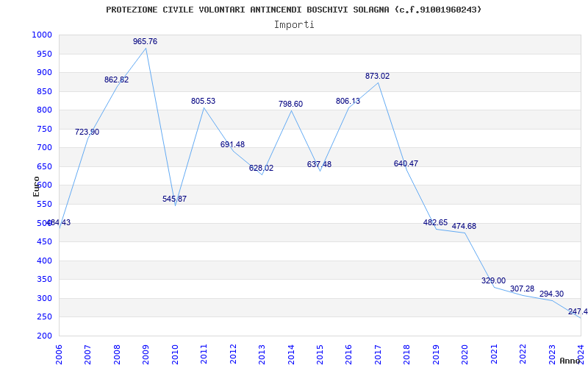Click the Anno x-axis title
This screenshot has width=588, height=368.
click(x=570, y=361)
